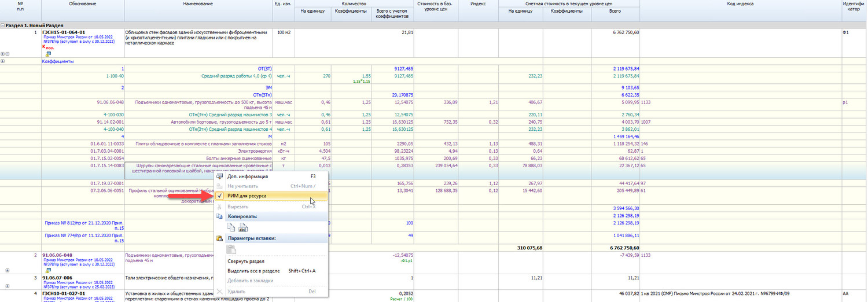Screen dimensions: 868x302
Task: Click unit cell 100 м2 in position 1
Action: (284, 32)
